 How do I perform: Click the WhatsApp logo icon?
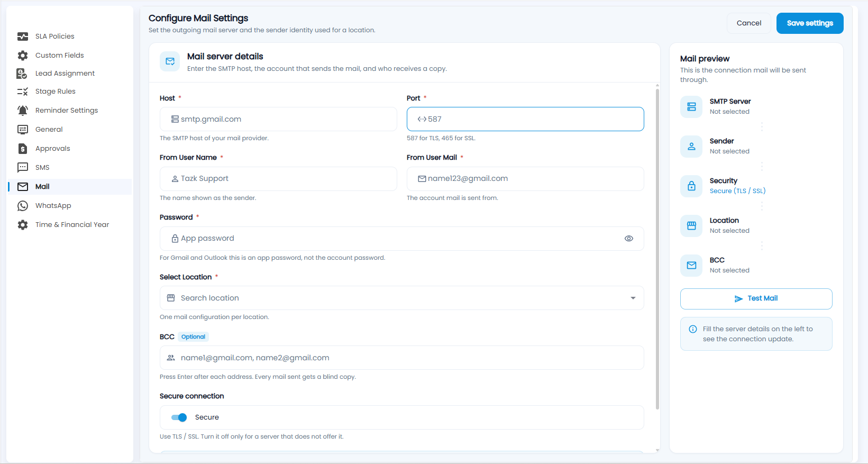23,206
